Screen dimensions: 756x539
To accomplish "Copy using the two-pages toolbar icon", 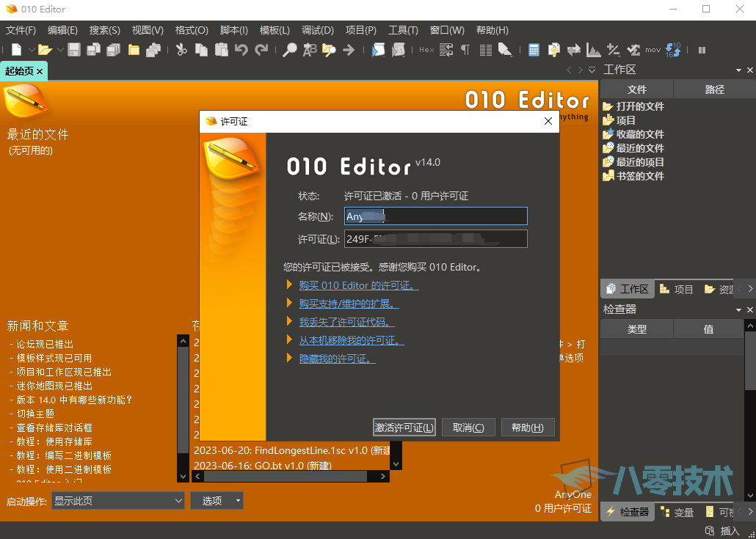I will pos(201,50).
